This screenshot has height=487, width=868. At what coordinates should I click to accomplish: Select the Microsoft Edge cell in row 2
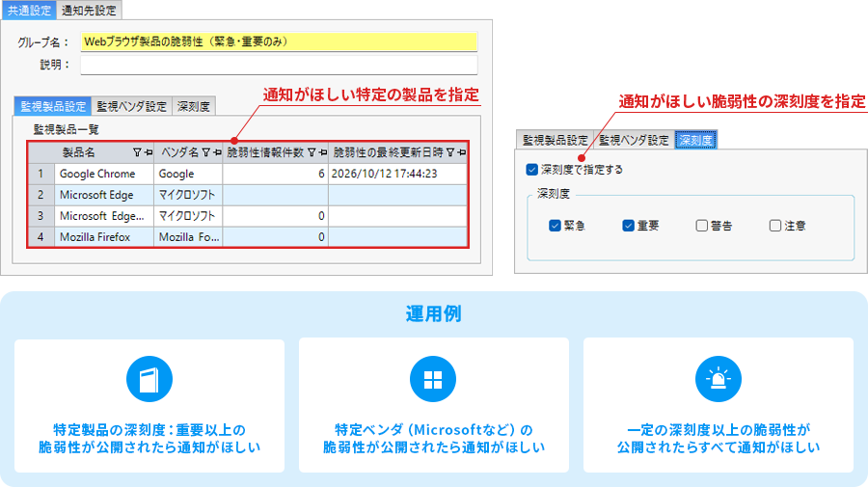click(104, 195)
